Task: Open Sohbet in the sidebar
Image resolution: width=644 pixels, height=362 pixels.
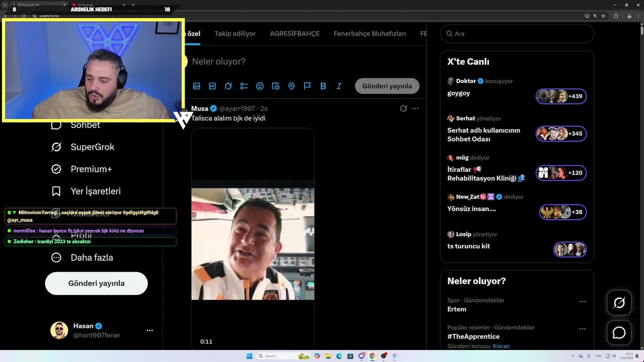Action: pos(75,125)
